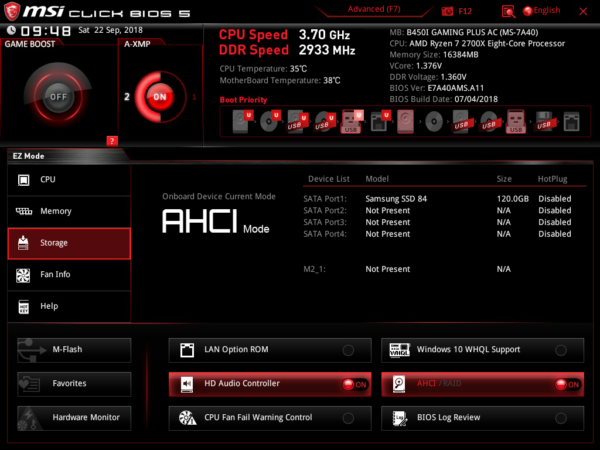
Task: Click the Storage drive icon in sidebar
Action: click(23, 243)
